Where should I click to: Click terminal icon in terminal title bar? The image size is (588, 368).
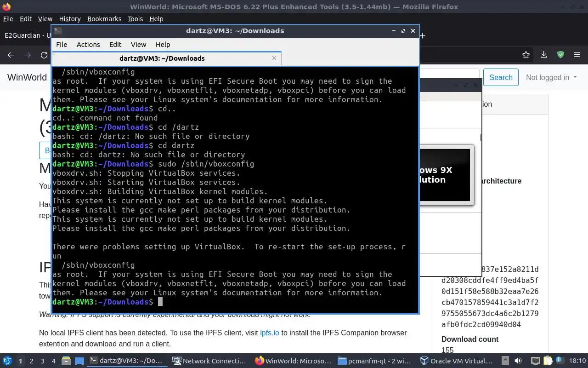coord(58,31)
